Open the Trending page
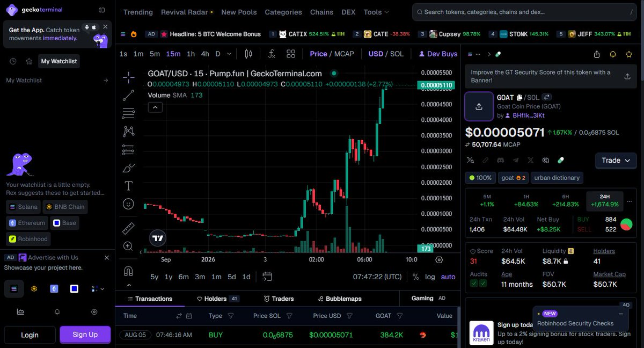Screen dimensions: 644x348 coord(138,12)
